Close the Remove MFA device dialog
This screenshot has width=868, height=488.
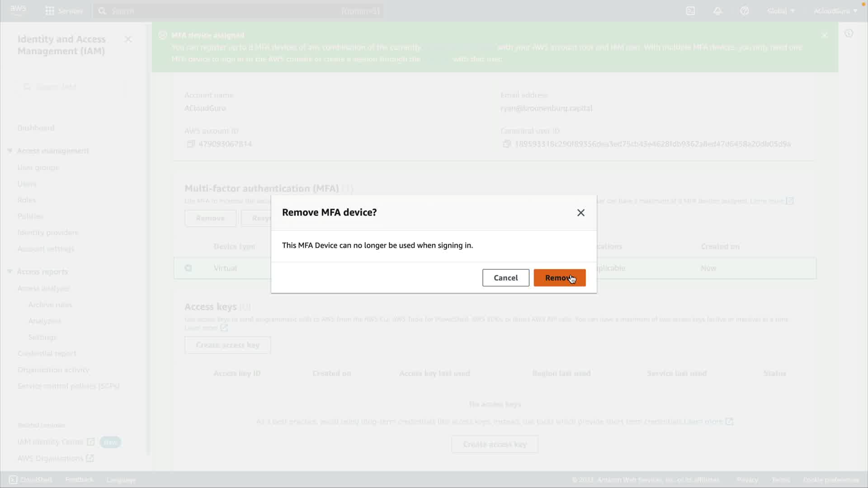click(x=580, y=213)
